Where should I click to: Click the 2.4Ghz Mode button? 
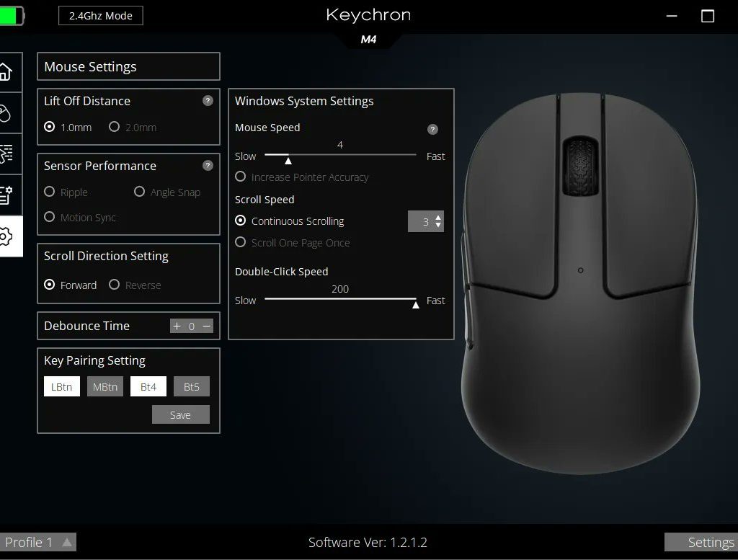point(101,16)
